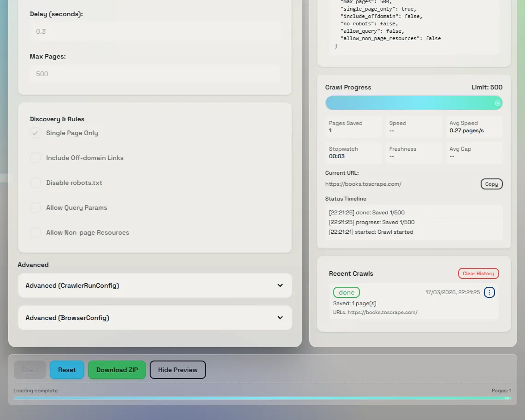The width and height of the screenshot is (525, 420).
Task: Open the three-dot menu on recent crawl entry
Action: coord(489,292)
